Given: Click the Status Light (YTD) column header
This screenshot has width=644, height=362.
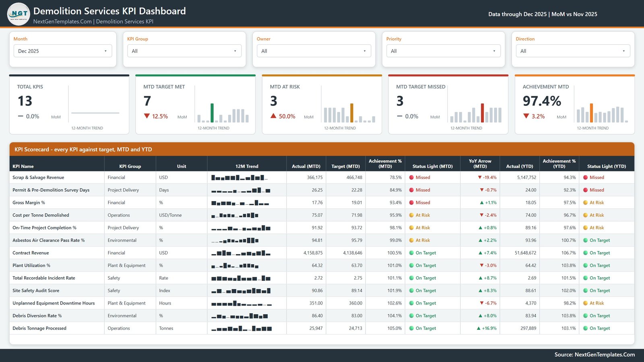Looking at the screenshot, I should tap(607, 166).
